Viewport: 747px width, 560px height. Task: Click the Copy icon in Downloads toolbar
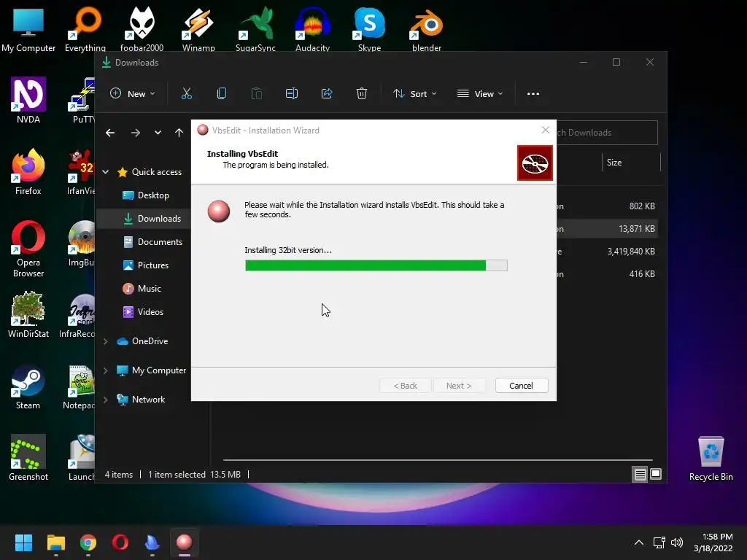[x=222, y=94]
